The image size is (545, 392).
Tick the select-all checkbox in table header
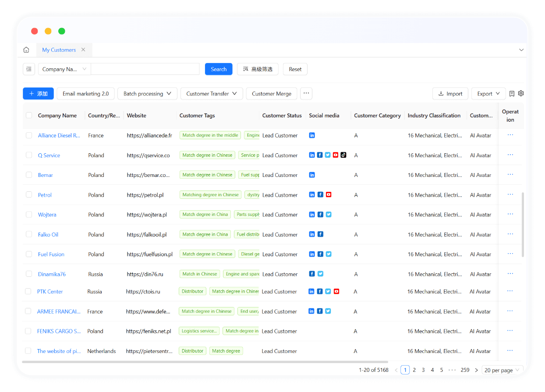tap(28, 115)
